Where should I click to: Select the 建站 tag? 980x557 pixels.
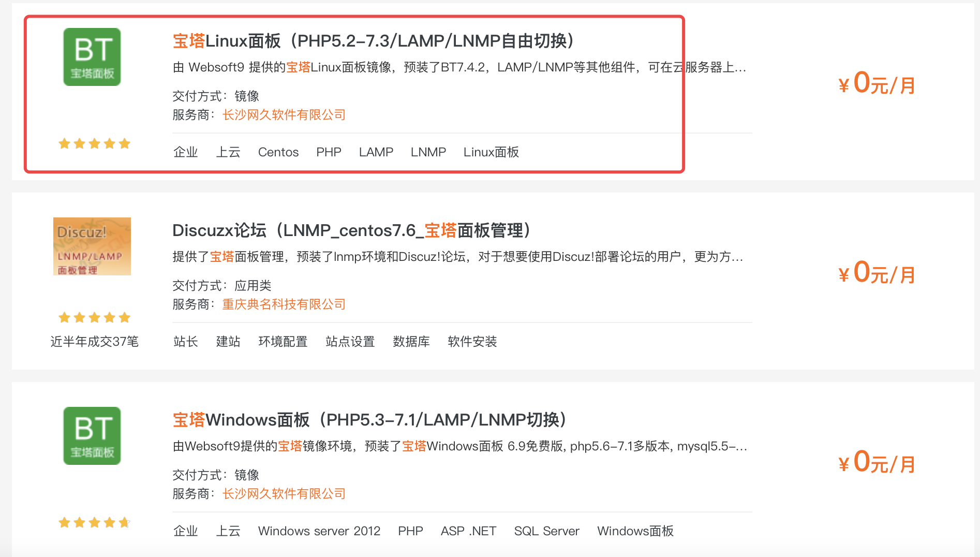228,342
